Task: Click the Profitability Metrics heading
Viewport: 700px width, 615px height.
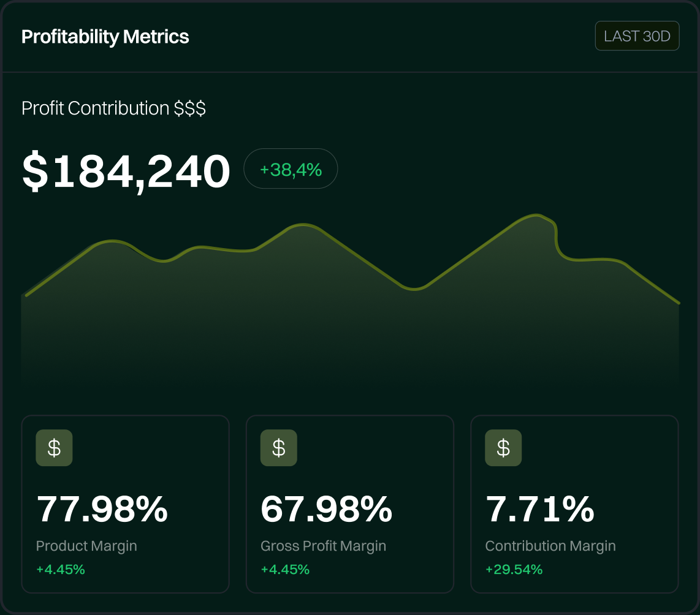Action: click(105, 37)
